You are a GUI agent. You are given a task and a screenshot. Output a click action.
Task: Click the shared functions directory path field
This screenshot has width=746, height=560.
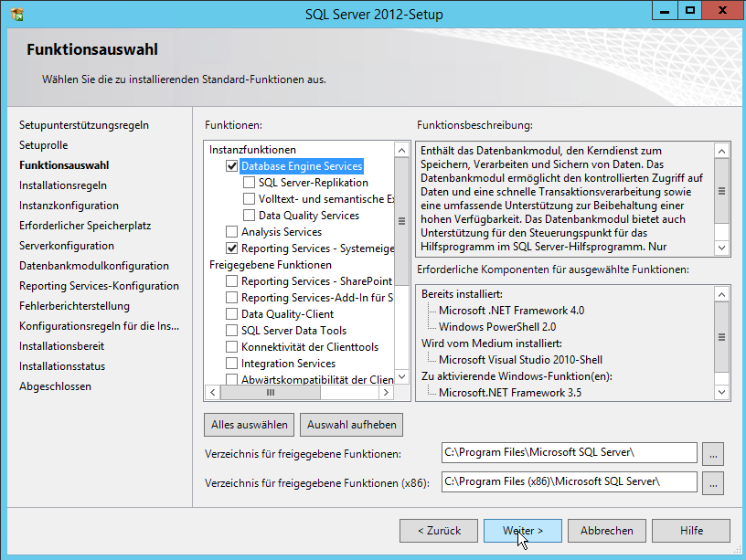569,453
